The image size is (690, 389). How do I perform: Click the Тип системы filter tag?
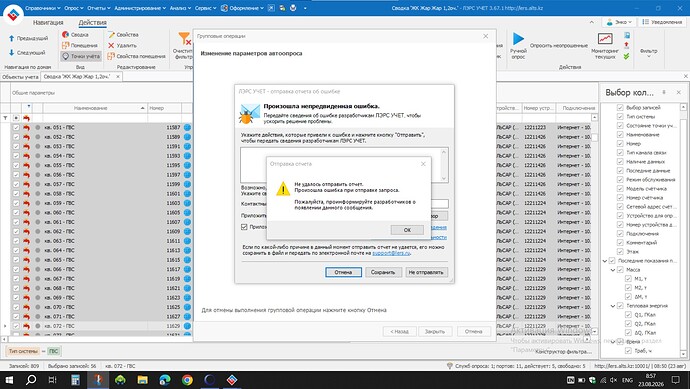(x=23, y=351)
